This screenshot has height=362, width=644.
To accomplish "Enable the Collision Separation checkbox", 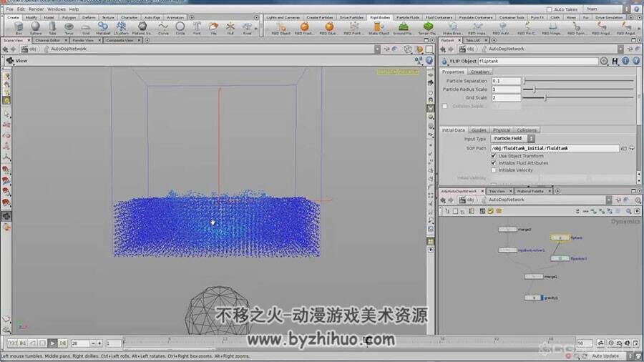I will [444, 107].
